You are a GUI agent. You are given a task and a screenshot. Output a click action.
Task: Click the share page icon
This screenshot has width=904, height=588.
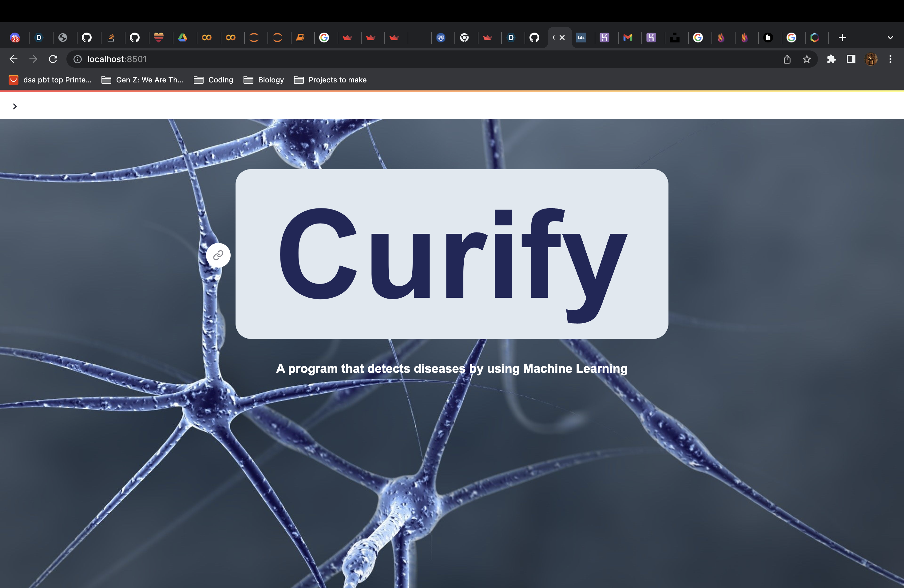coord(787,59)
